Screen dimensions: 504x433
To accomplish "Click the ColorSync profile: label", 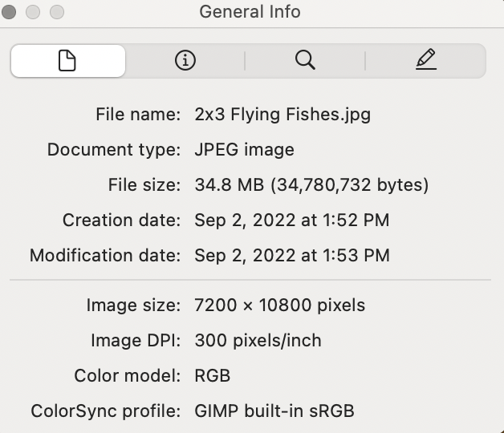I will (106, 411).
